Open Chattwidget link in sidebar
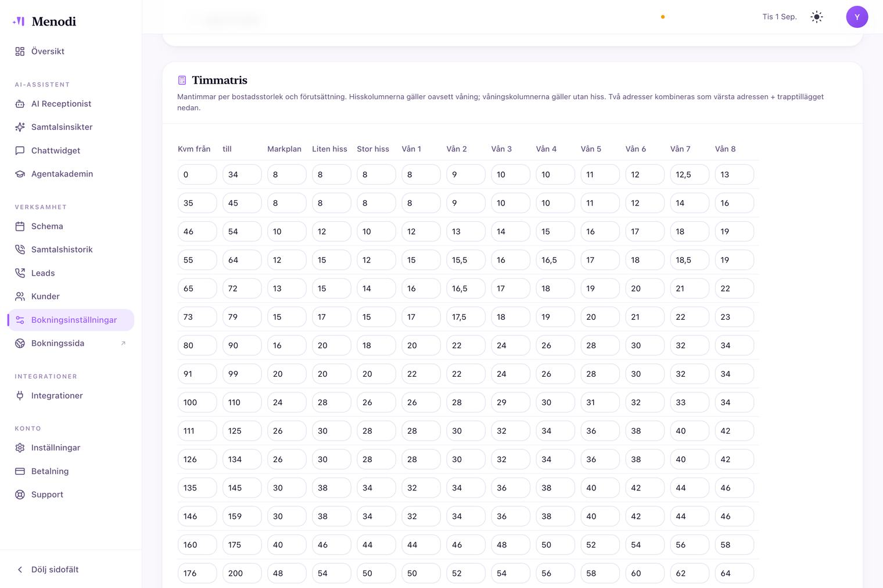The width and height of the screenshot is (883, 588). [x=71, y=151]
